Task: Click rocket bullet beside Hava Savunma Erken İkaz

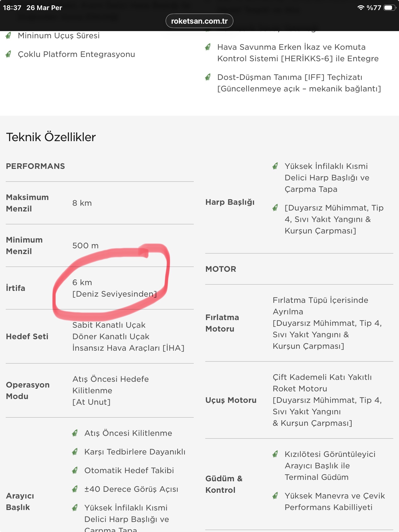Action: [208, 47]
